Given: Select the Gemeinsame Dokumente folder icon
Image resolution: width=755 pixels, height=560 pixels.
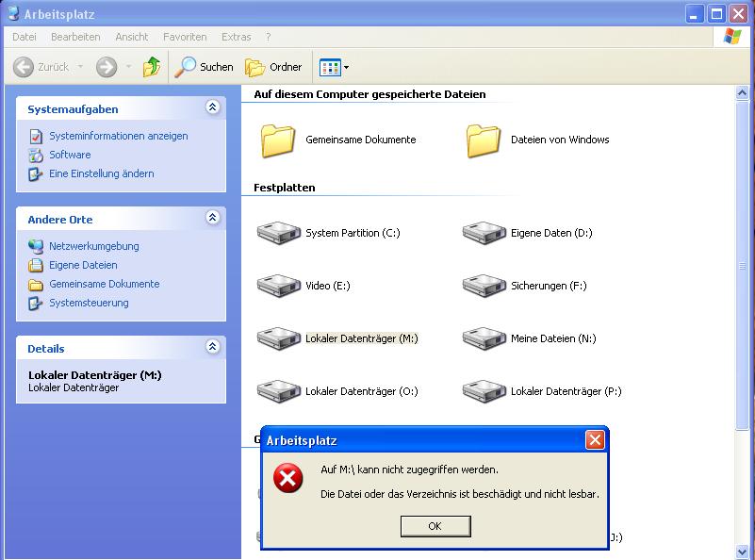Looking at the screenshot, I should tap(278, 140).
